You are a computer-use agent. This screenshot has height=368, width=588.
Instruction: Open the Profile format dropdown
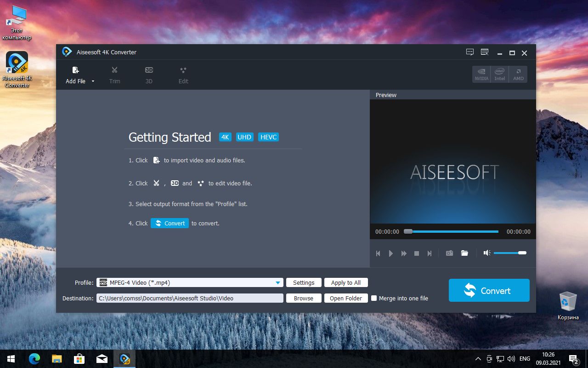tap(277, 282)
